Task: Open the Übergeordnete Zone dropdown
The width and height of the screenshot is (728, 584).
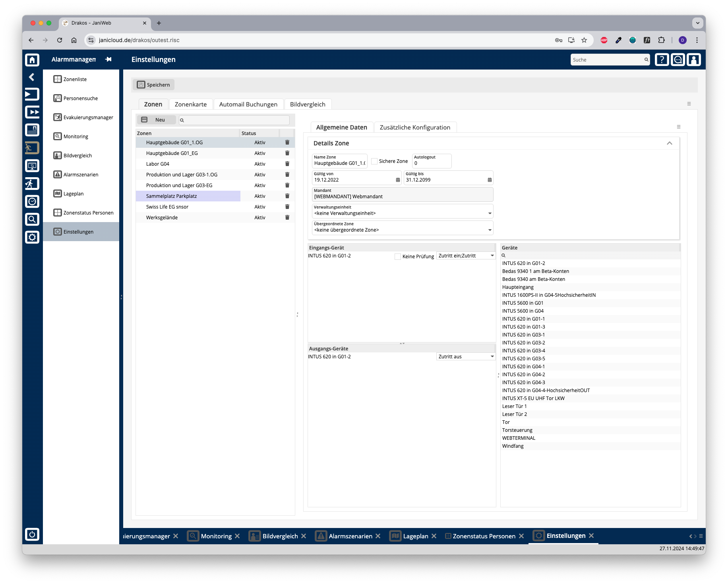Action: click(403, 228)
